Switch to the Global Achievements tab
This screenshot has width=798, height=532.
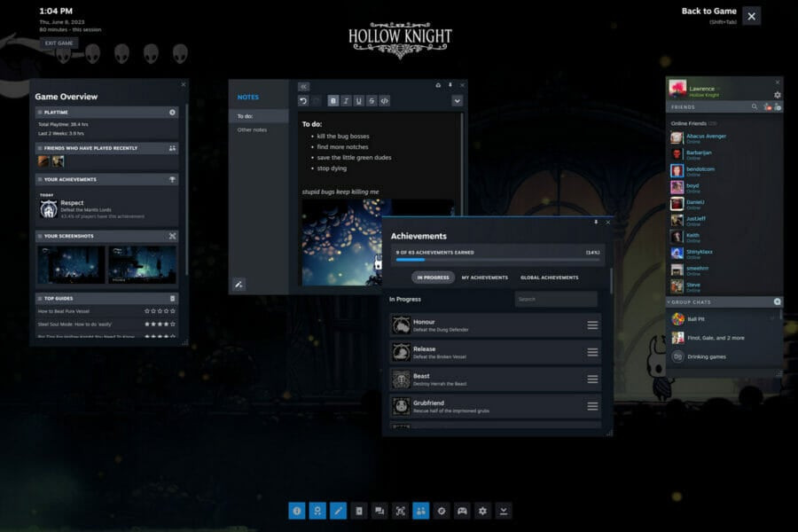549,278
